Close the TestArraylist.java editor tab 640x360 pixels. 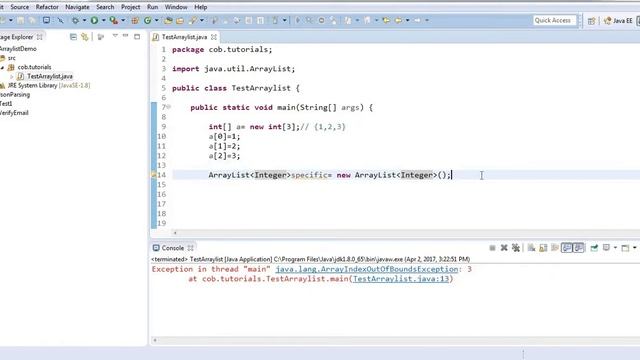click(213, 37)
